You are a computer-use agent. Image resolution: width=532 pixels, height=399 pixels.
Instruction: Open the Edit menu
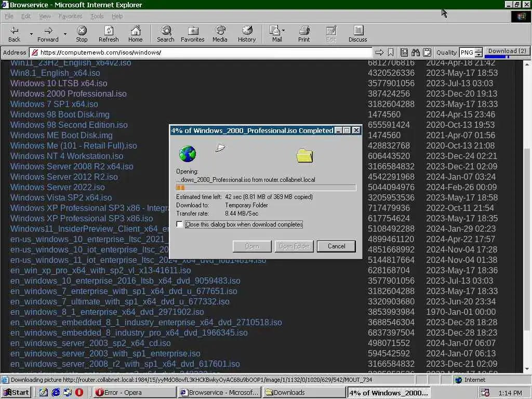pos(26,16)
